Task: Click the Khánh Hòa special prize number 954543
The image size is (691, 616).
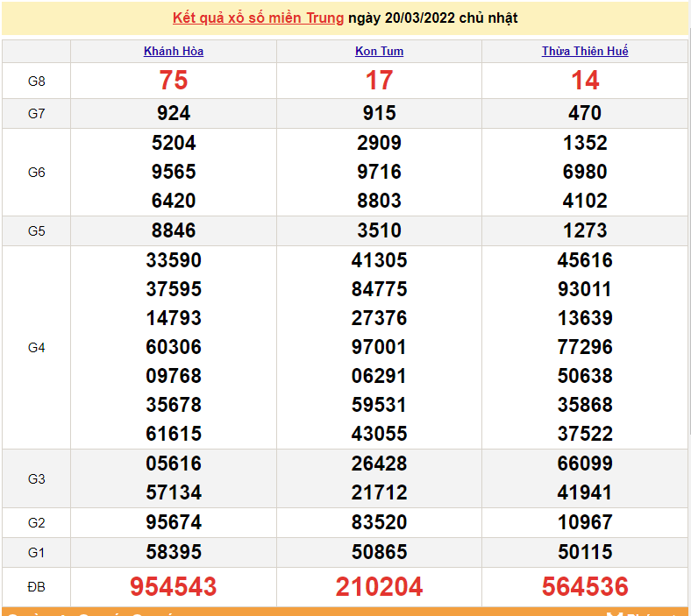Action: click(x=174, y=586)
